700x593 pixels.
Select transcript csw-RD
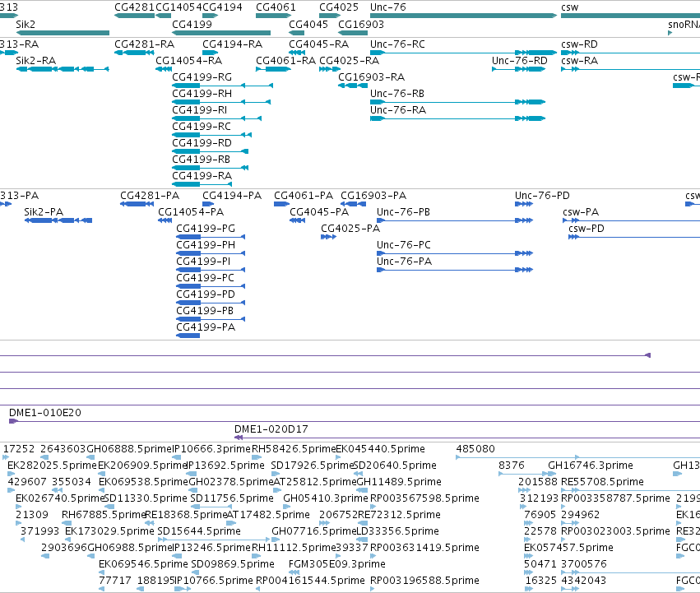coord(630,53)
